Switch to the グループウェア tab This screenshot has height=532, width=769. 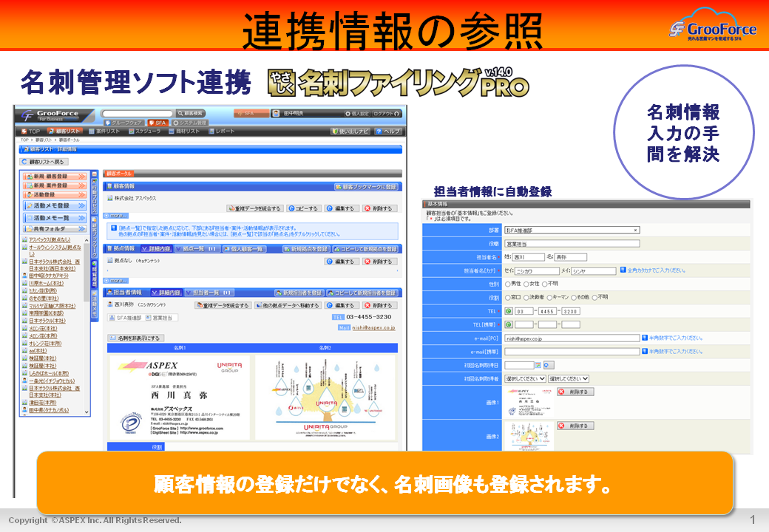point(123,123)
